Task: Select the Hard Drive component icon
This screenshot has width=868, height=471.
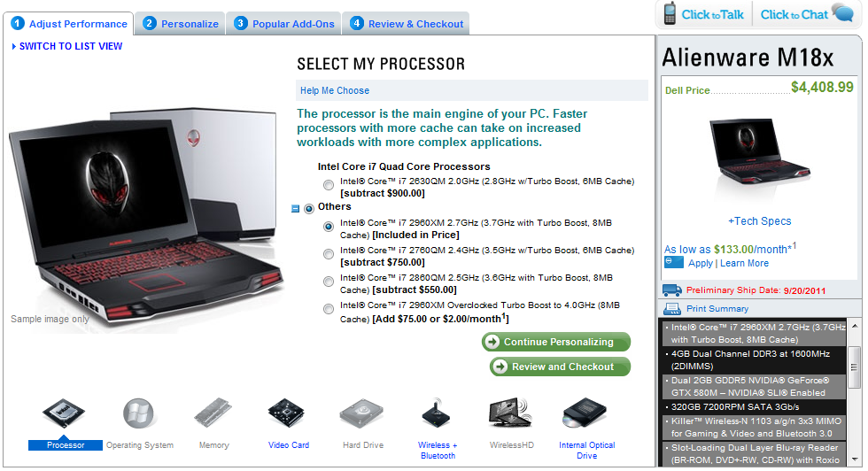Action: (x=362, y=413)
